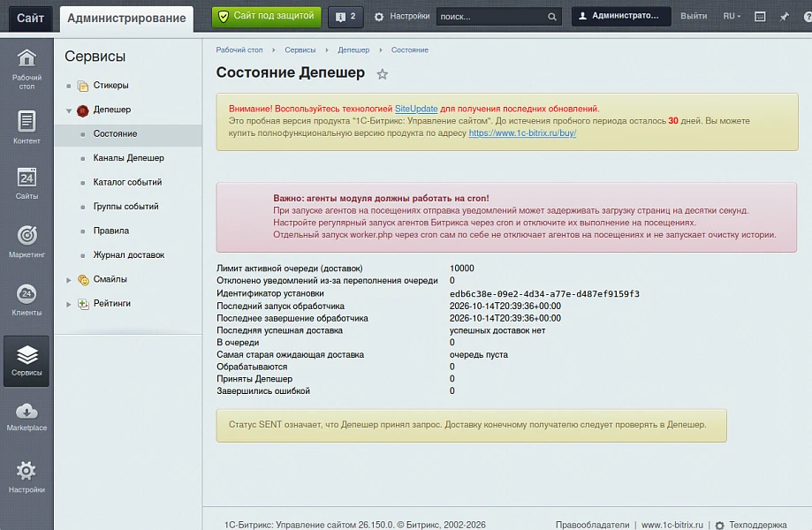Open the Сайты sidebar icon
812x530 pixels.
click(27, 183)
